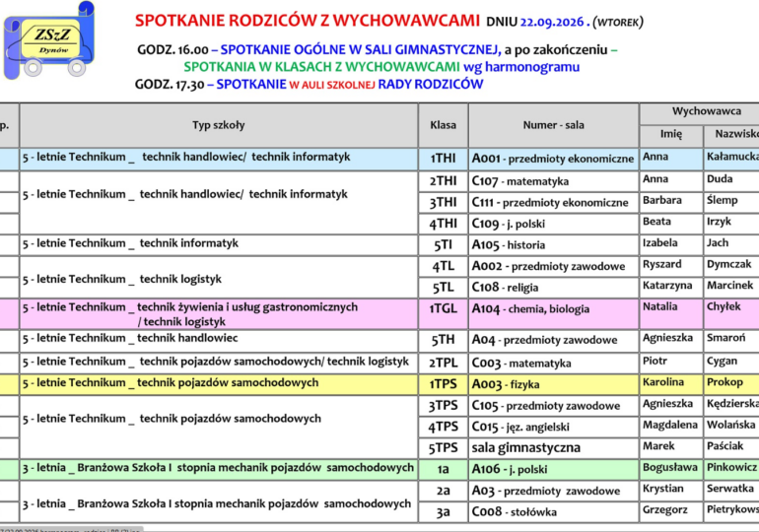The height and width of the screenshot is (532, 759).
Task: Select the blue technik handlowiec/informatyk row
Action: coord(379,160)
